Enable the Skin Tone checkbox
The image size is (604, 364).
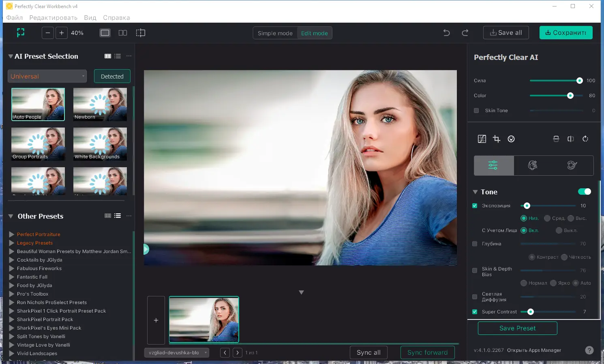[476, 111]
